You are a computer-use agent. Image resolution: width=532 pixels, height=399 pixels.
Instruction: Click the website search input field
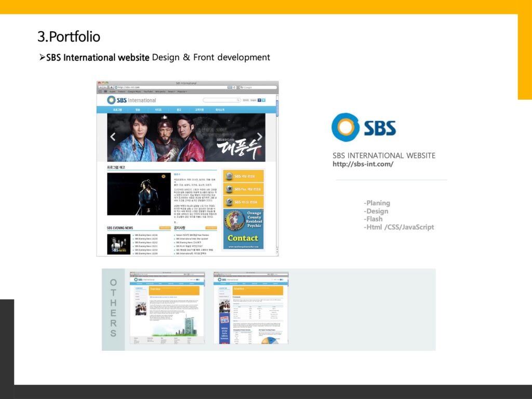click(x=222, y=100)
